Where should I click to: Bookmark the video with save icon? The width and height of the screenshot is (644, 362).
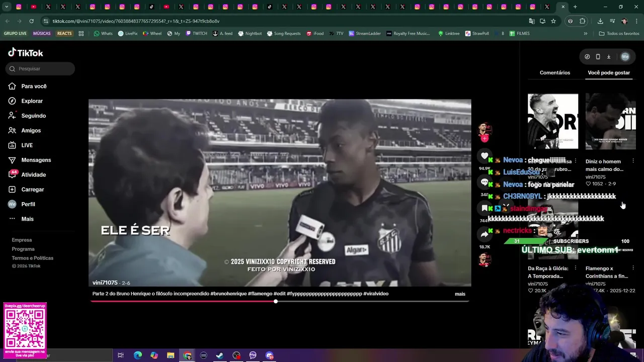click(x=485, y=208)
